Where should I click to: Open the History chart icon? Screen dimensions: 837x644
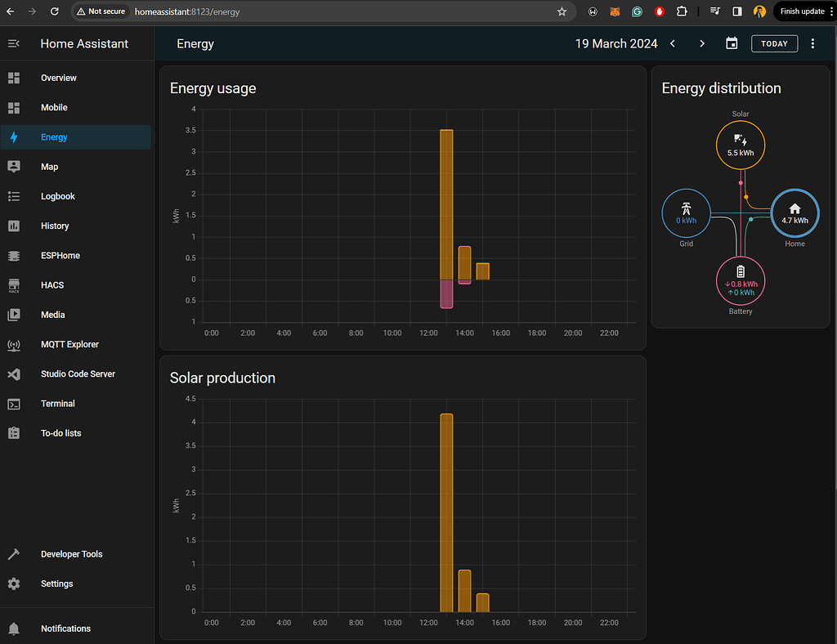(14, 226)
